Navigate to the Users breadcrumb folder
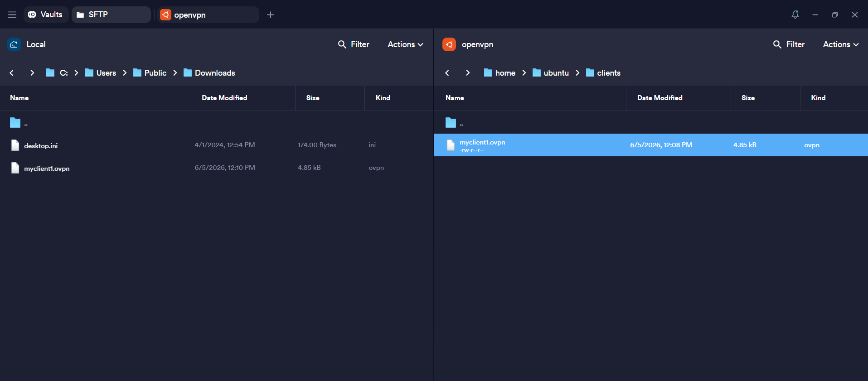 pyautogui.click(x=101, y=73)
